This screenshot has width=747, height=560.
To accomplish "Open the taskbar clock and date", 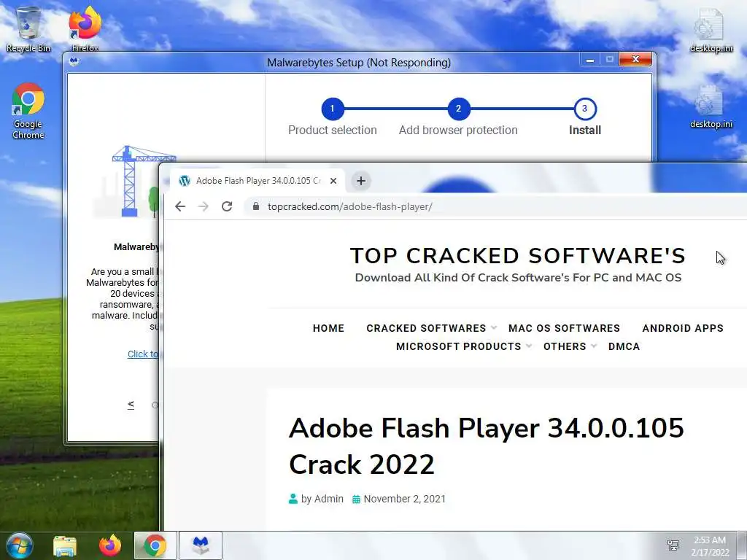I will pyautogui.click(x=710, y=545).
